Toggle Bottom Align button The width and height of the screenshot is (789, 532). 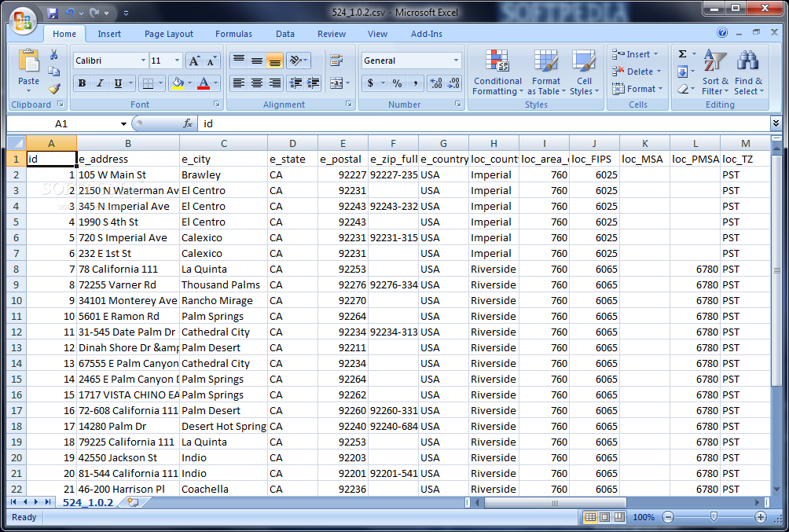[x=275, y=61]
